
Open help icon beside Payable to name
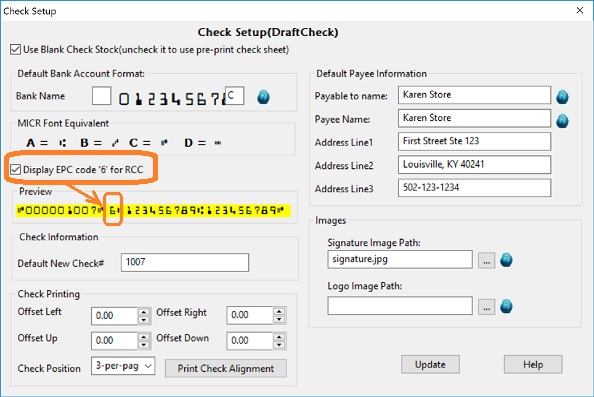[562, 97]
